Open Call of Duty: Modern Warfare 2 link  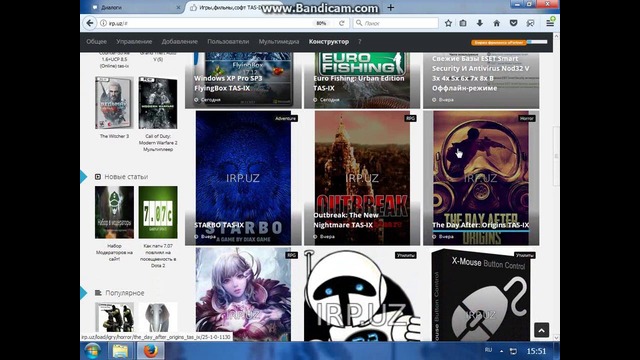pyautogui.click(x=158, y=143)
